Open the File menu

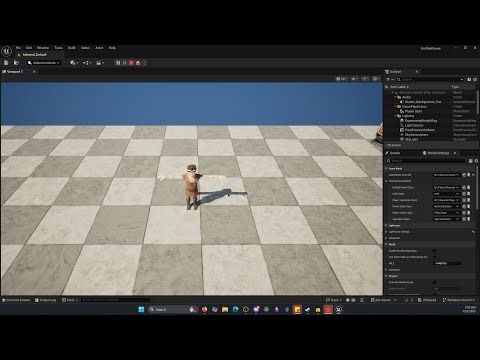pyautogui.click(x=18, y=48)
